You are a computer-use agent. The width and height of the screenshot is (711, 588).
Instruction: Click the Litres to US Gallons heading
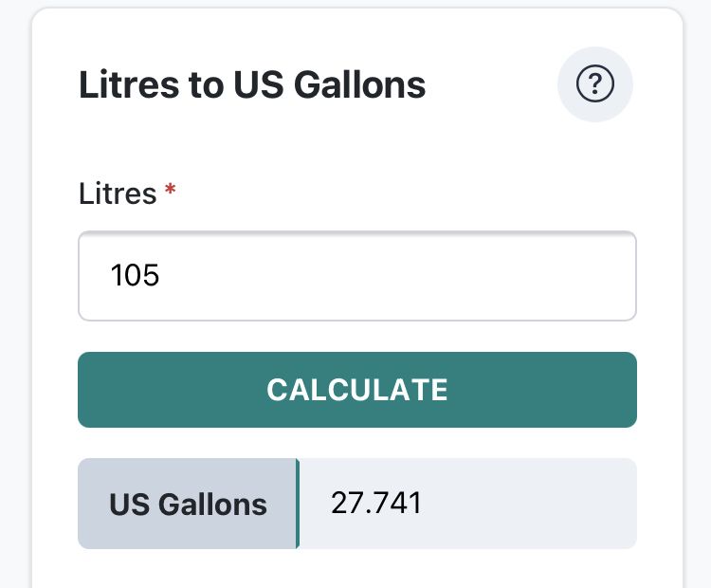252,85
